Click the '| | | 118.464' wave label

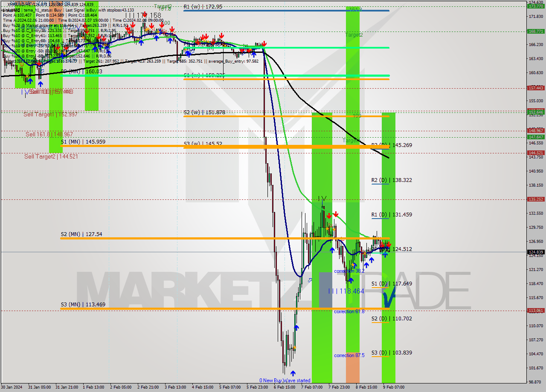click(x=346, y=291)
